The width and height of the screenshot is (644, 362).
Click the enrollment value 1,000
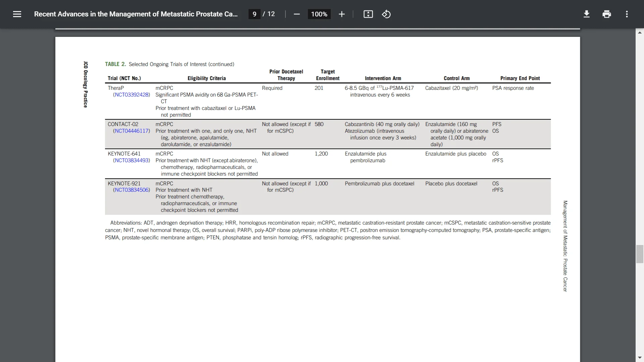[x=321, y=184]
